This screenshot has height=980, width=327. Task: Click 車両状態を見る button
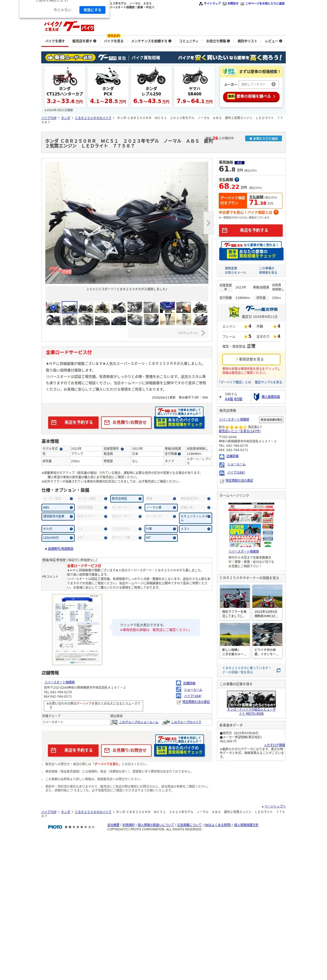tap(251, 359)
